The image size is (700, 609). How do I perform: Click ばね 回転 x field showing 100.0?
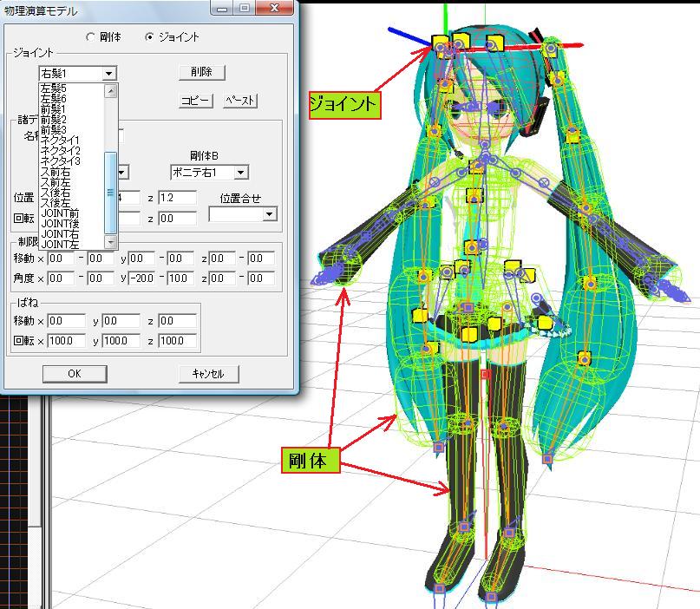pyautogui.click(x=66, y=341)
